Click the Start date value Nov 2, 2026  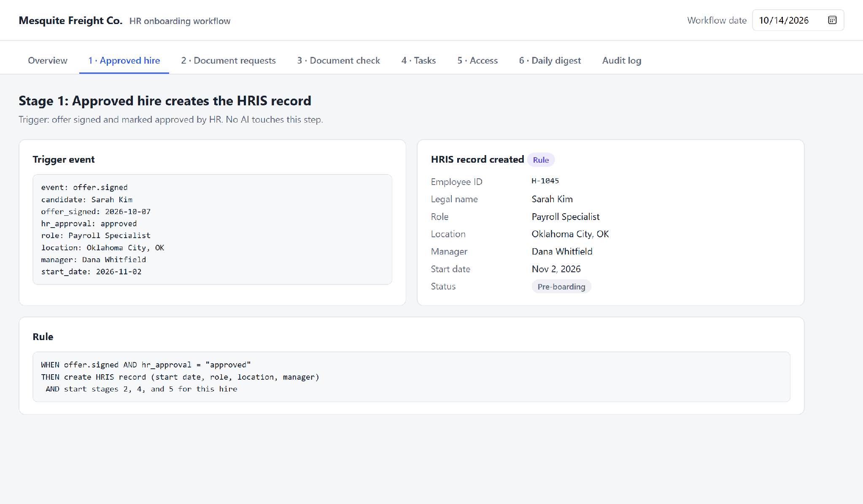(x=556, y=269)
